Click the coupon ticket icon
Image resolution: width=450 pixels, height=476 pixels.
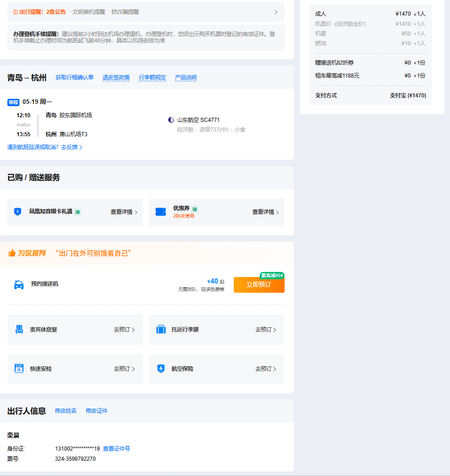tap(160, 212)
